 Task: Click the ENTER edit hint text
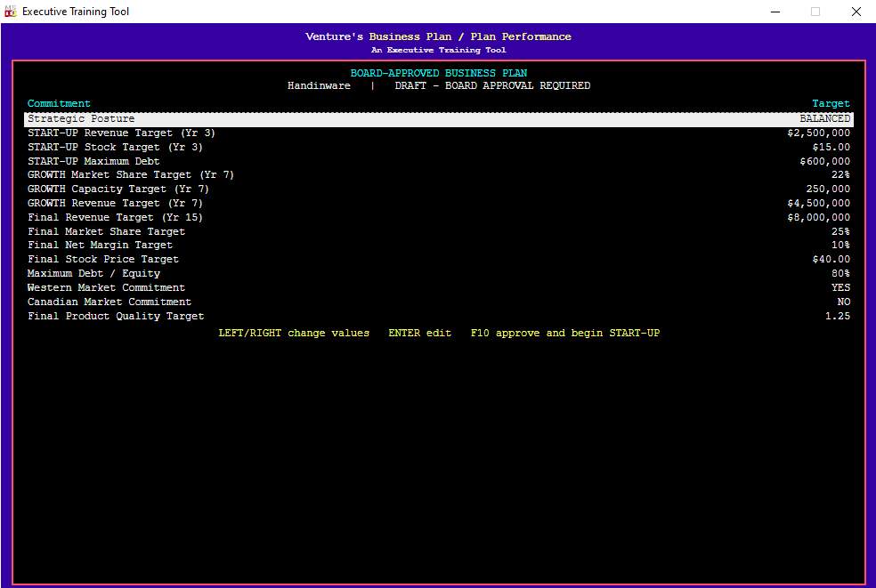click(419, 334)
